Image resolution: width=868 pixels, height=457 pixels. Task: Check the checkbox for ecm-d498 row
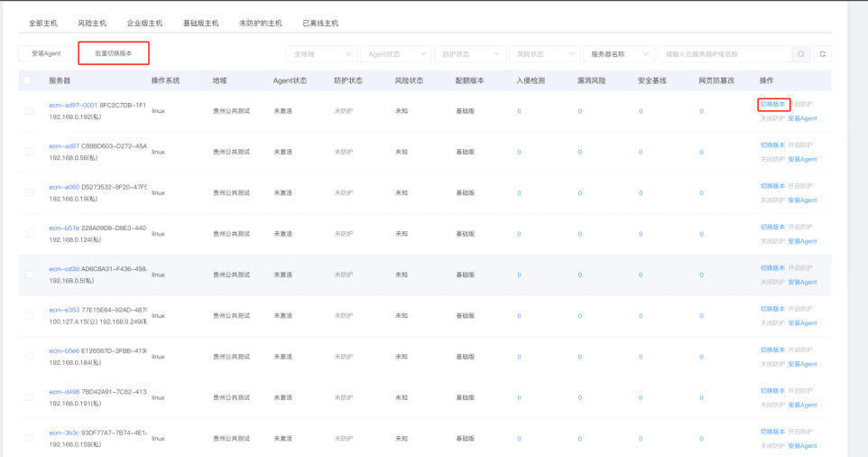point(30,397)
